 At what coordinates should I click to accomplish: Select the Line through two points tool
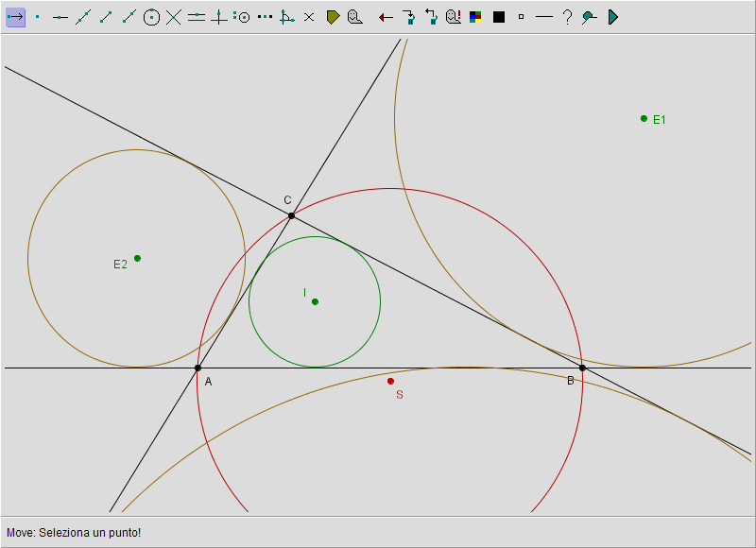[x=83, y=17]
